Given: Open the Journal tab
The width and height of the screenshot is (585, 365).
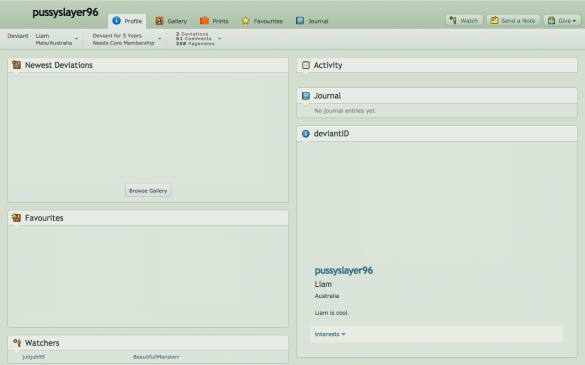Looking at the screenshot, I should (x=312, y=21).
